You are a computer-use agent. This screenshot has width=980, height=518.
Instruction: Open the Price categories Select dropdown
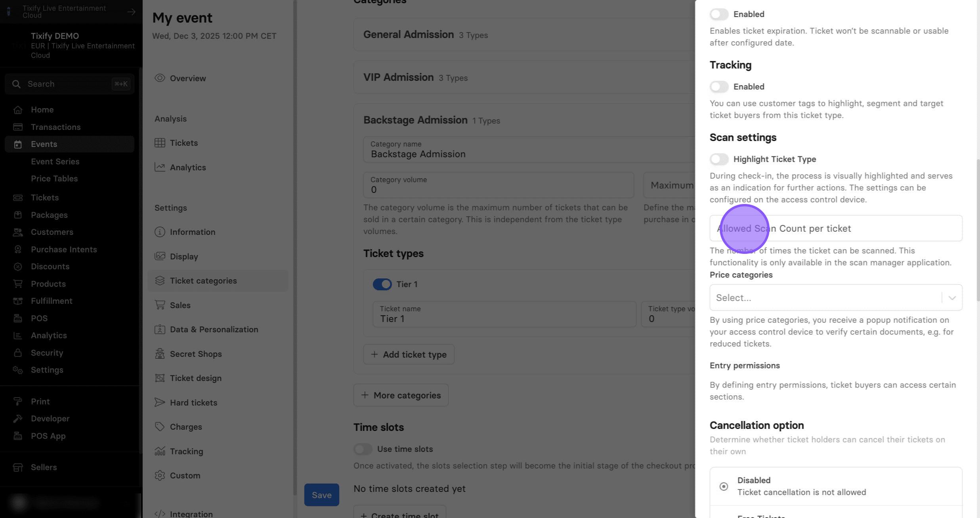[836, 297]
